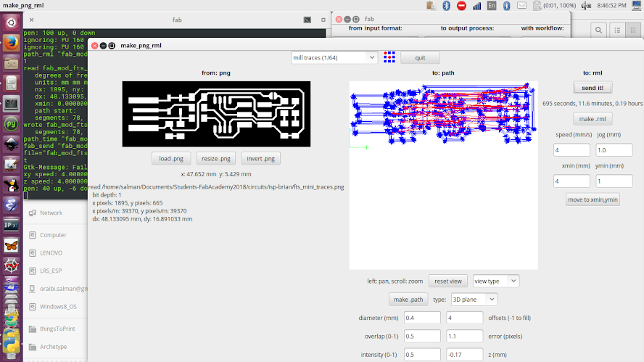Viewport: 644px width, 362px height.
Task: Open the Files manager dock icon
Action: click(x=11, y=63)
